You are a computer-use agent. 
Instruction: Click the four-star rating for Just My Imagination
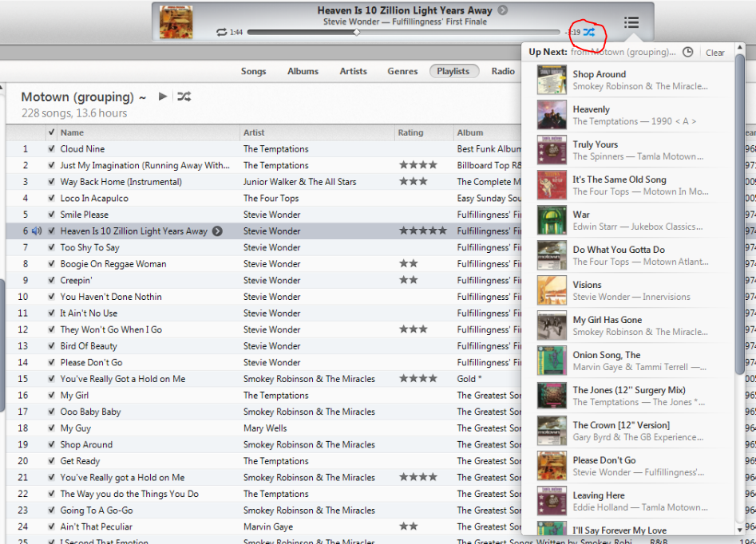point(418,165)
